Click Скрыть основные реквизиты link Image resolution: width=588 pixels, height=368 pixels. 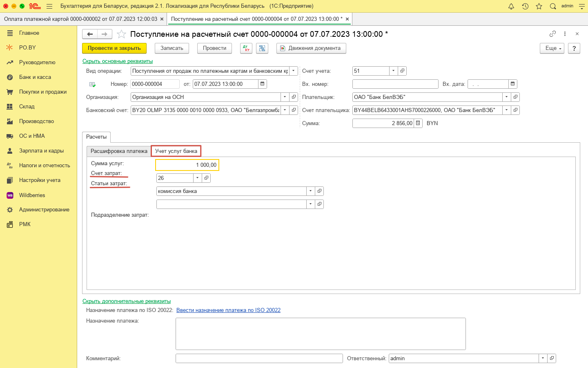coord(118,61)
